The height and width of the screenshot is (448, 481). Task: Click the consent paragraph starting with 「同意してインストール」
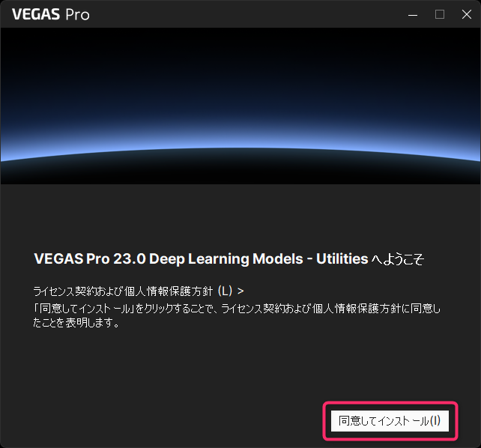point(237,315)
